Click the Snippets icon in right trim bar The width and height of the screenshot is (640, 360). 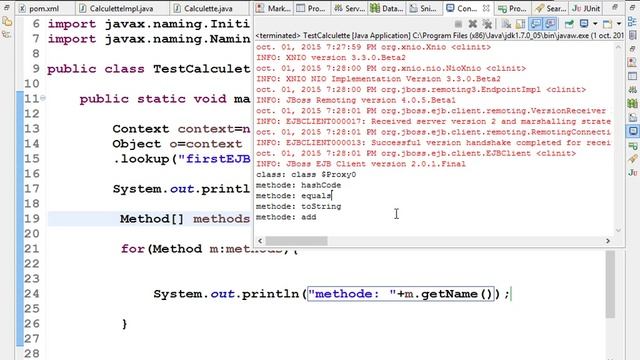633,117
